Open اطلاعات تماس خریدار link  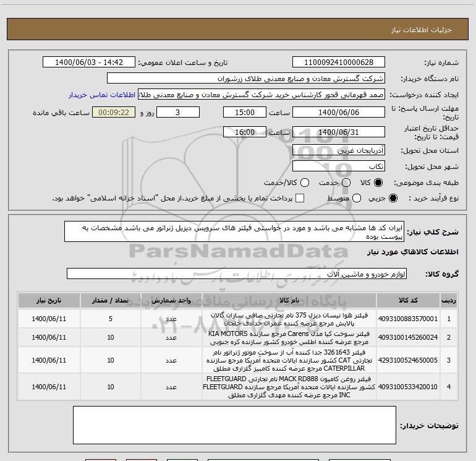[102, 95]
